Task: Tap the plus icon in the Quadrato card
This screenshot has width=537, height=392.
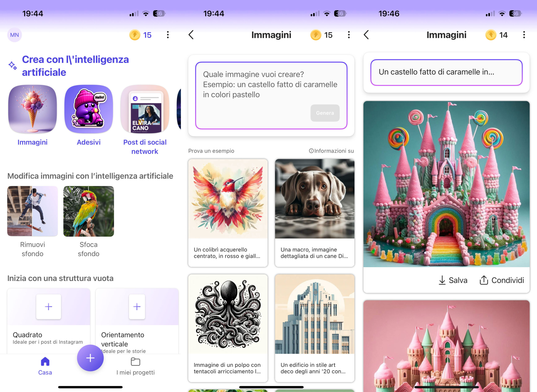Action: (49, 306)
